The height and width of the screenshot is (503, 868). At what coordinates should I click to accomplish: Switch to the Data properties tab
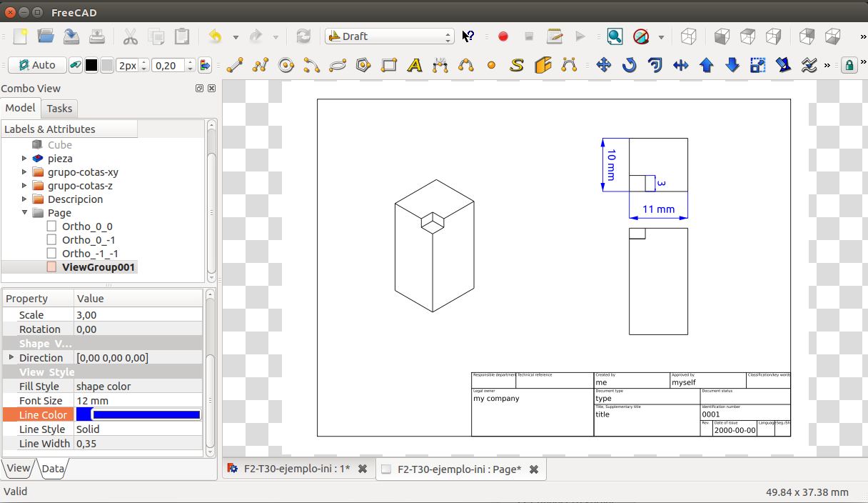[53, 469]
